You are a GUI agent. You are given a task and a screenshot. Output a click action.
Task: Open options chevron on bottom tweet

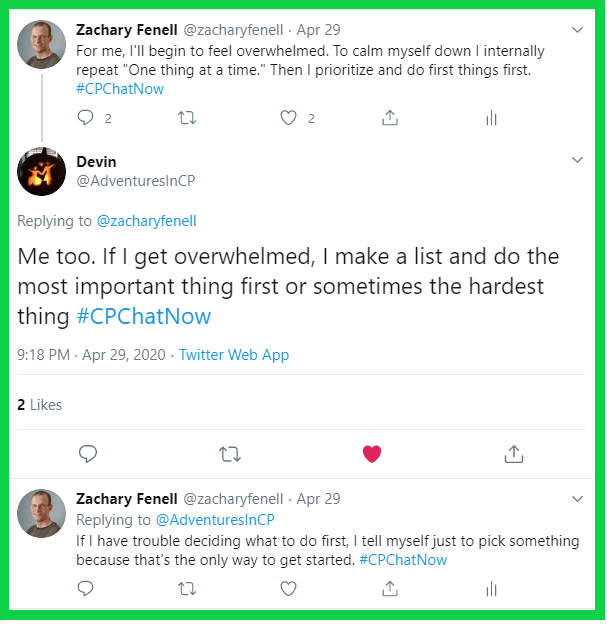577,498
